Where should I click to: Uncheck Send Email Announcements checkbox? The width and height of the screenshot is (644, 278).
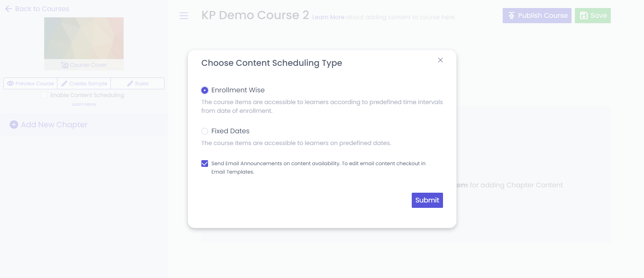point(205,164)
